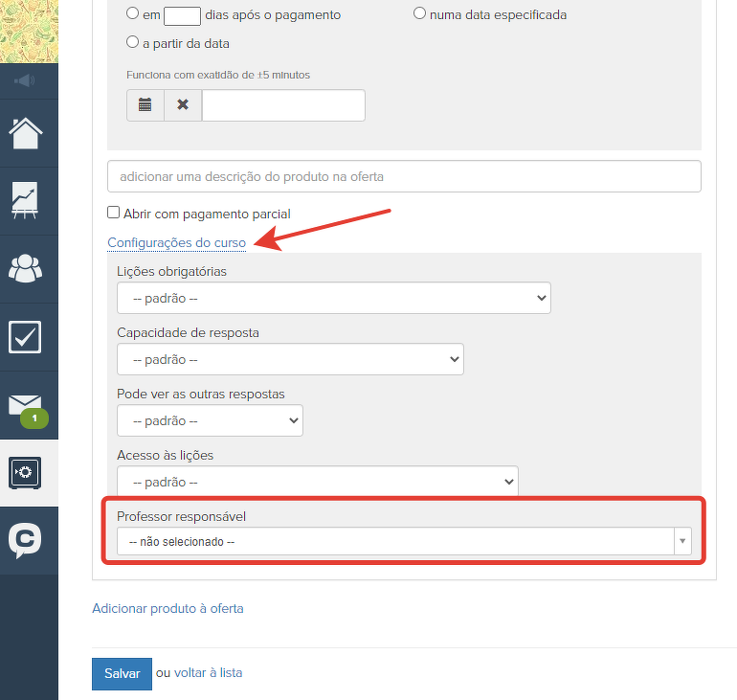
Task: Select 'a partir da data' radio option
Action: click(x=132, y=42)
